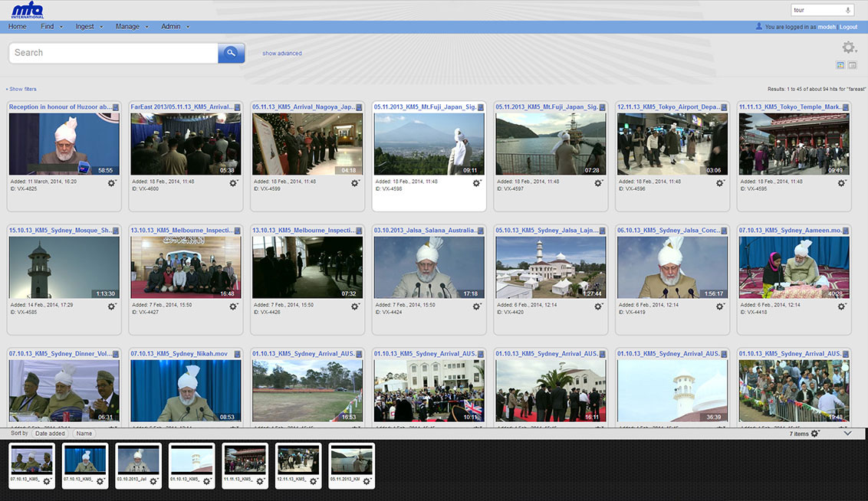
Task: Click the show advanced link
Action: (x=281, y=54)
